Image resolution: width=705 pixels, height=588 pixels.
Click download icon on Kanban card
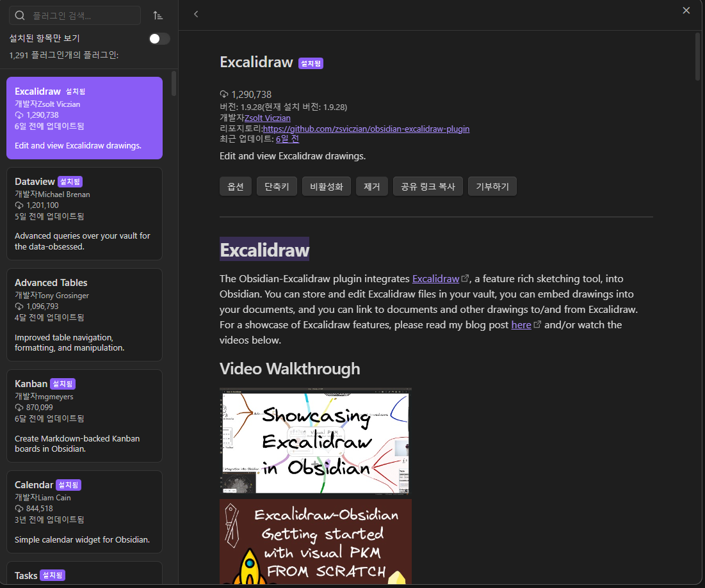19,408
